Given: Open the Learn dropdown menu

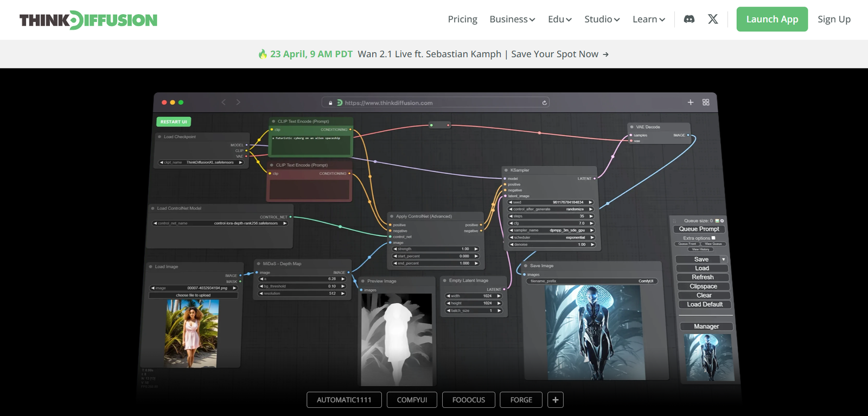Looking at the screenshot, I should click(x=648, y=19).
